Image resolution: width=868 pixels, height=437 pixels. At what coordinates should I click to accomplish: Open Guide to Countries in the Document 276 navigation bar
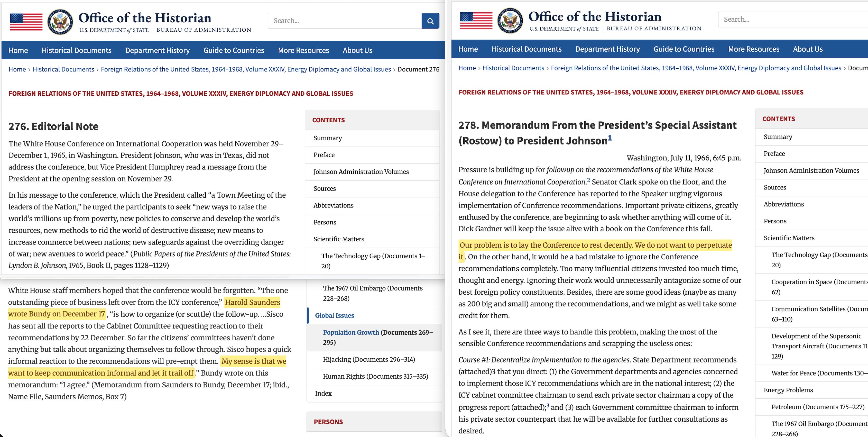(234, 50)
